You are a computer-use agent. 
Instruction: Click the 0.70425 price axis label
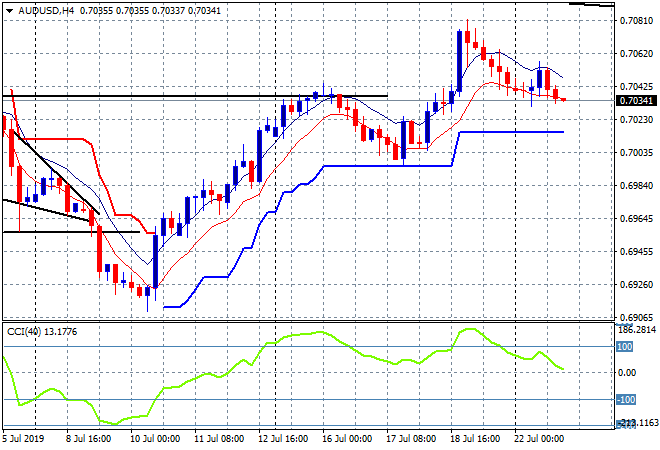click(636, 86)
